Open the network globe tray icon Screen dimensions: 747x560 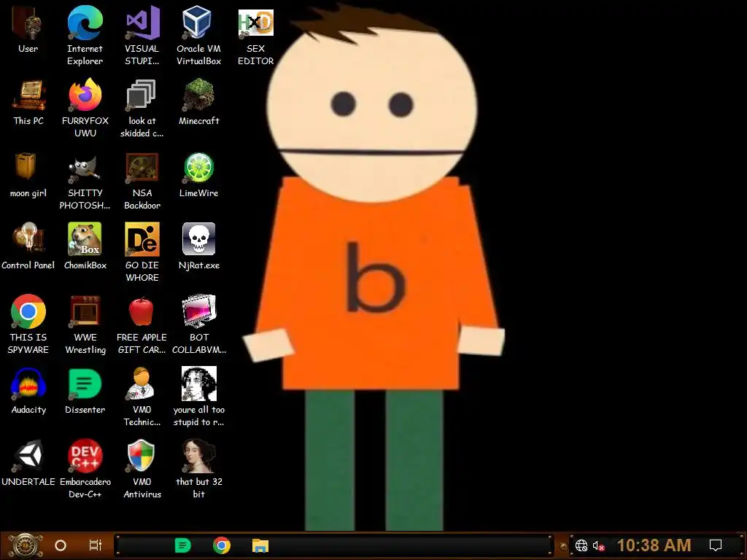click(581, 545)
